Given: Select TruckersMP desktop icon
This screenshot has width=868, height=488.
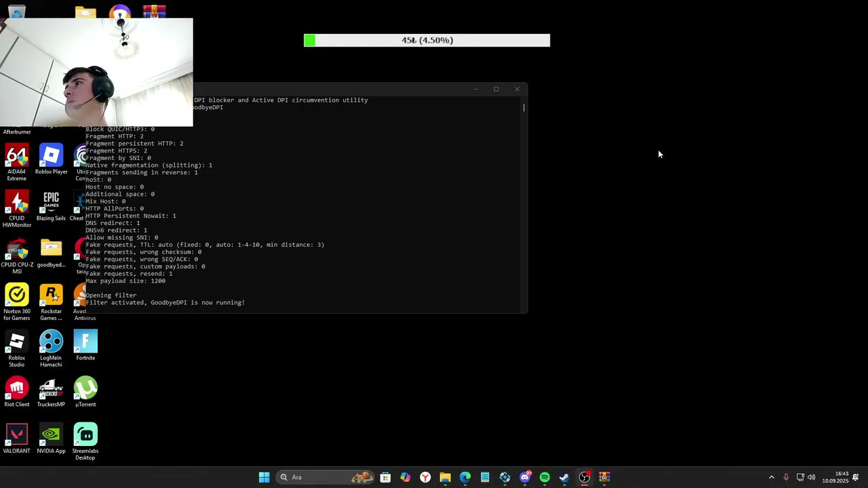Looking at the screenshot, I should 51,392.
